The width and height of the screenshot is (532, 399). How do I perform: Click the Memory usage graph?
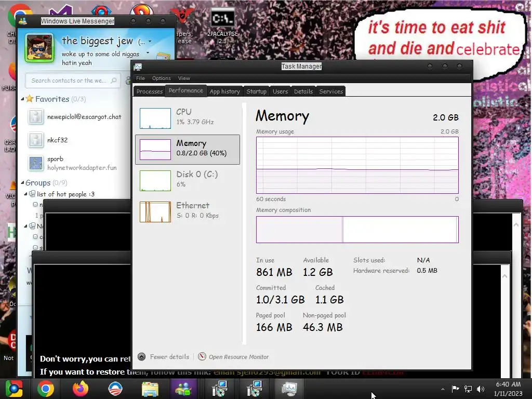click(357, 165)
